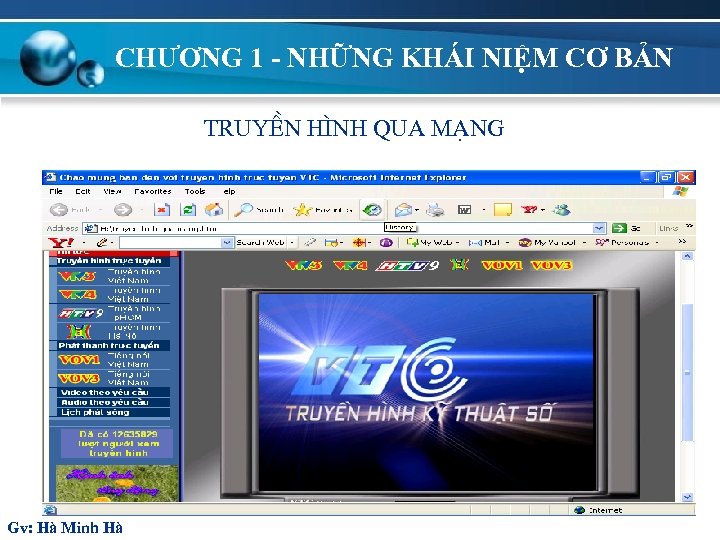This screenshot has width=720, height=540.
Task: Expand Personals dropdown
Action: pos(657,242)
